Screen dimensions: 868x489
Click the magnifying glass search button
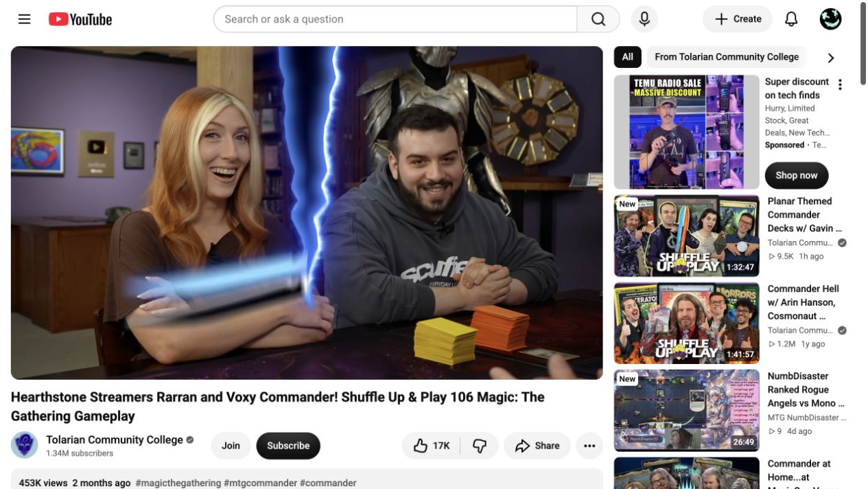tap(598, 19)
